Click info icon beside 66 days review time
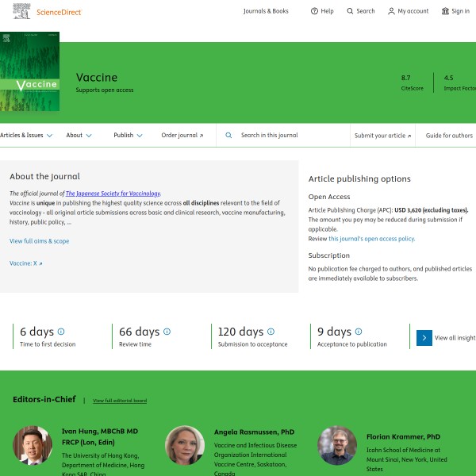The image size is (476, 476). 167,332
